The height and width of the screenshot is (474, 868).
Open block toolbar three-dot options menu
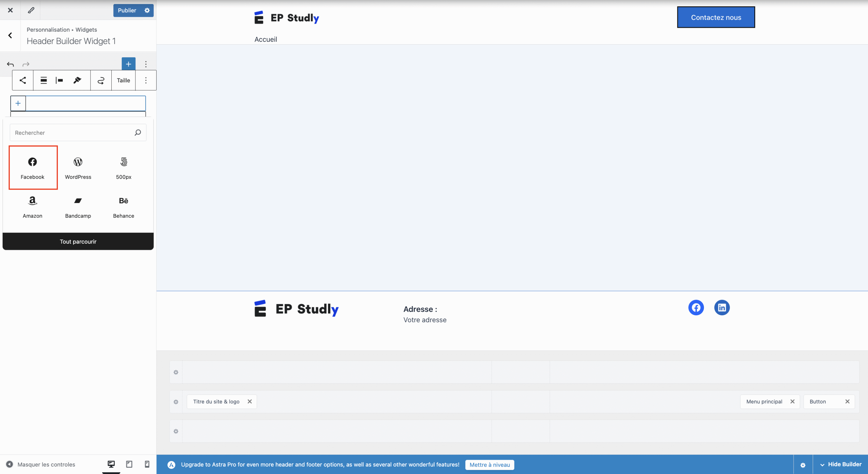146,80
